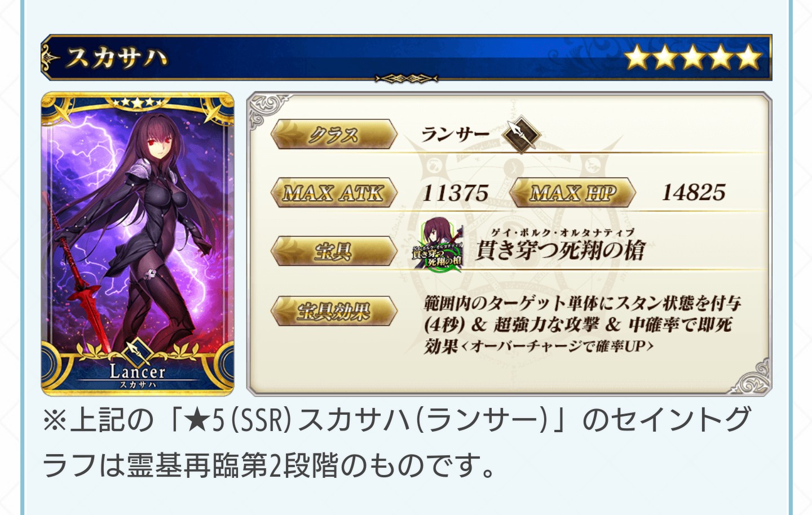This screenshot has width=812, height=515.
Task: Click the ATK value 11375
Action: click(x=455, y=193)
